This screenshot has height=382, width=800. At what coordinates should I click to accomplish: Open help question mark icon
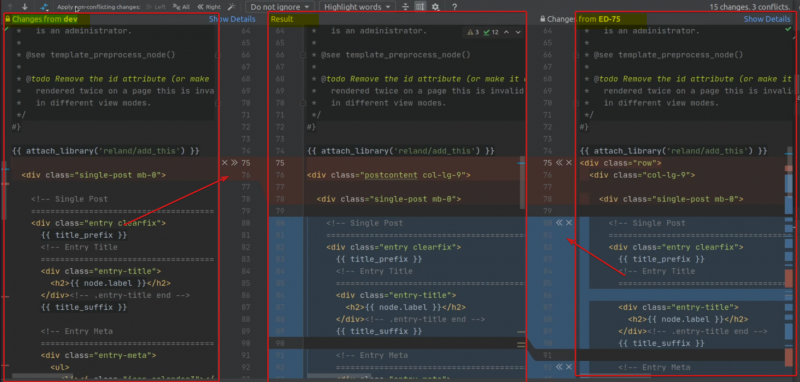[455, 7]
